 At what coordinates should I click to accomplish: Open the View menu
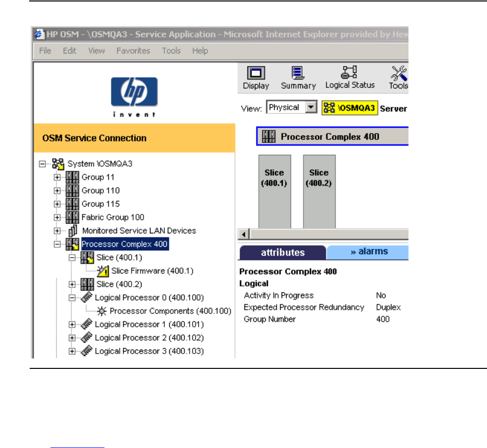[x=97, y=50]
